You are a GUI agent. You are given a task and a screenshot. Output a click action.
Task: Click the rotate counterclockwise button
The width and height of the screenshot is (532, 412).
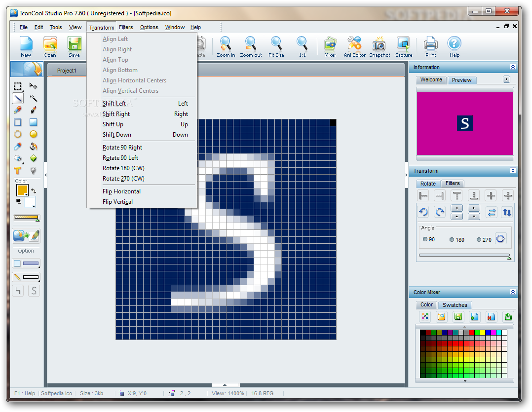(423, 212)
